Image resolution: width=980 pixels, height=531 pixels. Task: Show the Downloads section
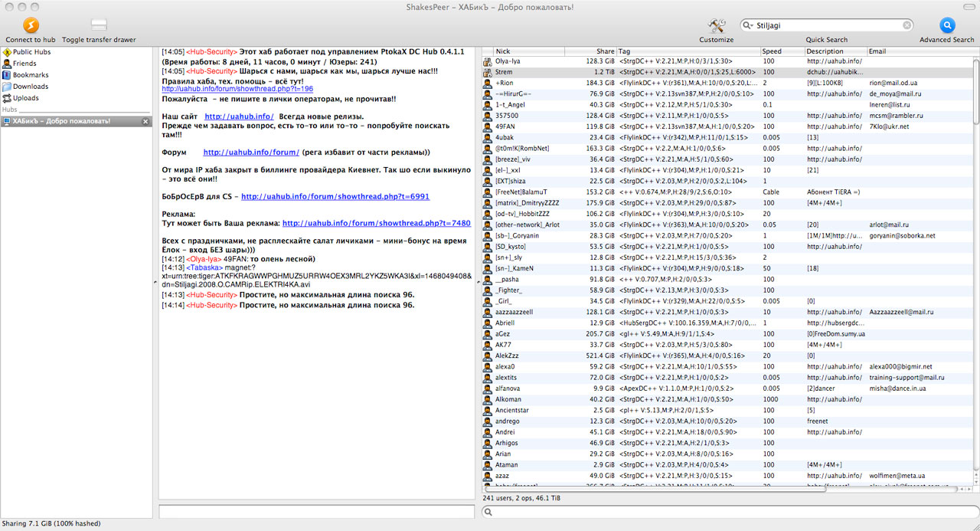coord(30,87)
